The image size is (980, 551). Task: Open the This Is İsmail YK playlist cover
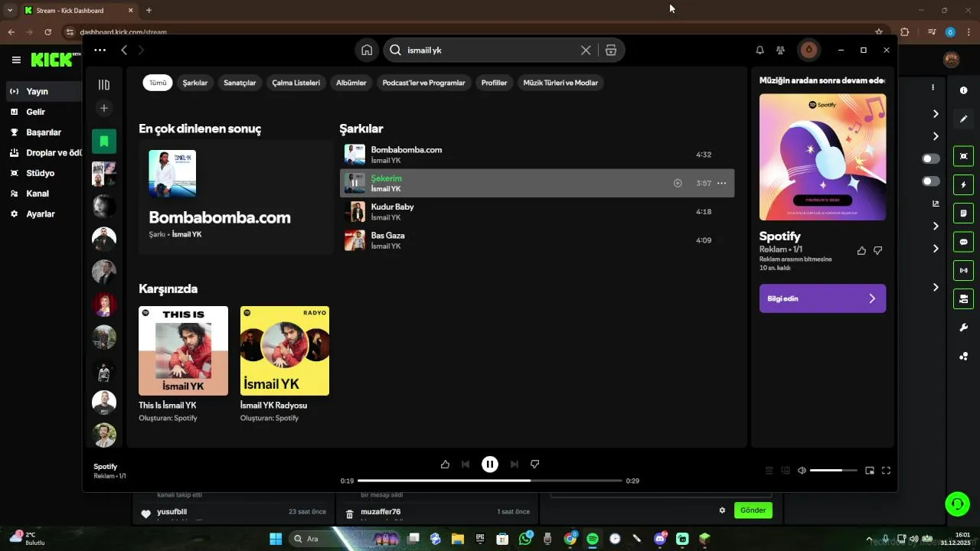pos(183,350)
